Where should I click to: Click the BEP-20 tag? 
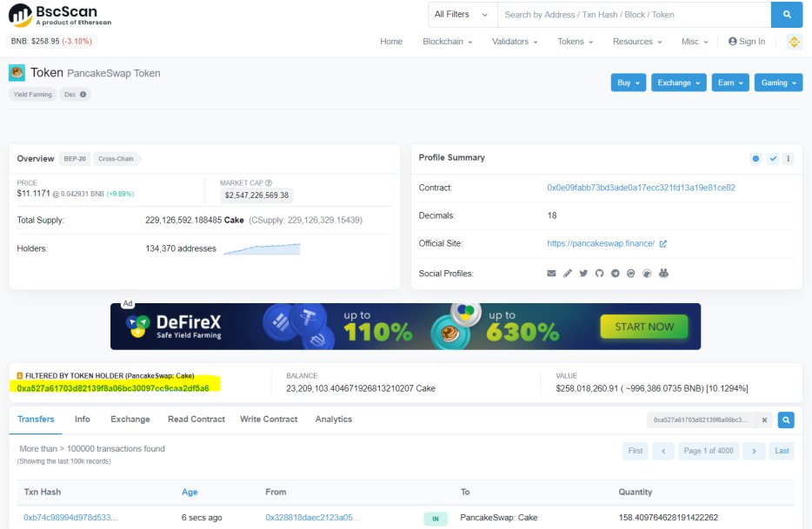(75, 159)
